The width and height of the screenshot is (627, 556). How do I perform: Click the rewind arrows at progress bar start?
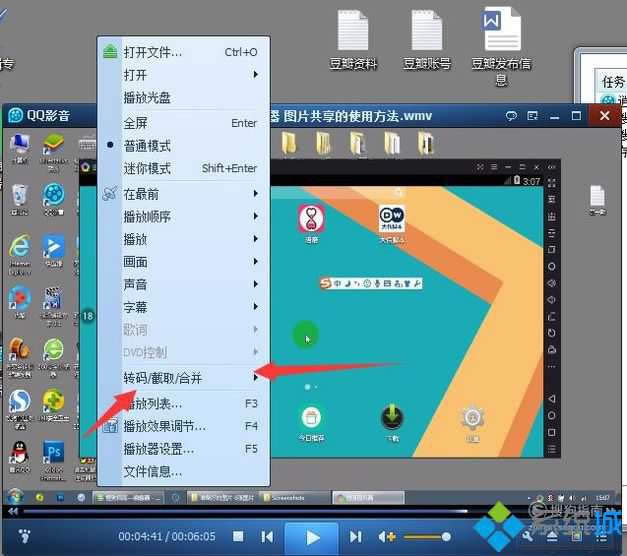[x=13, y=511]
